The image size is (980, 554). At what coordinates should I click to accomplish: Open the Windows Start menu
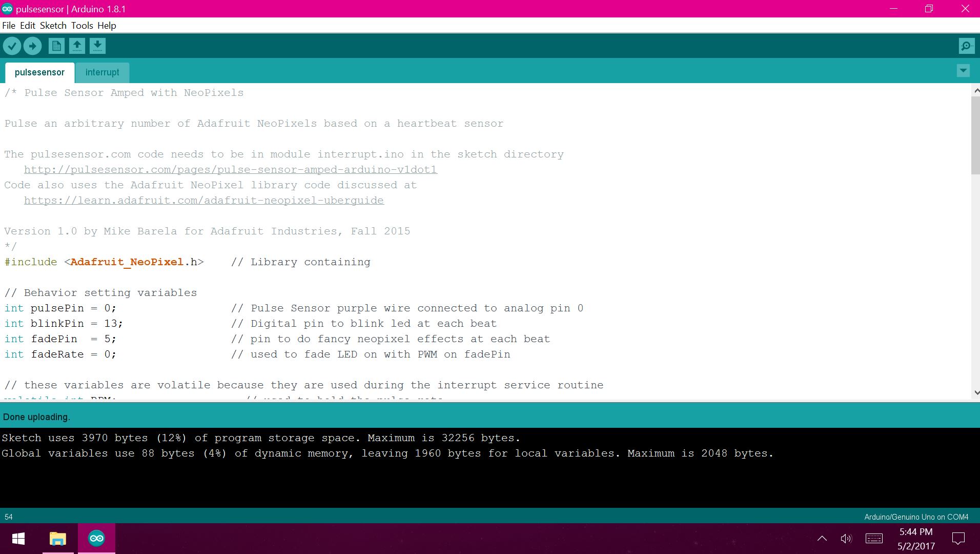coord(18,539)
